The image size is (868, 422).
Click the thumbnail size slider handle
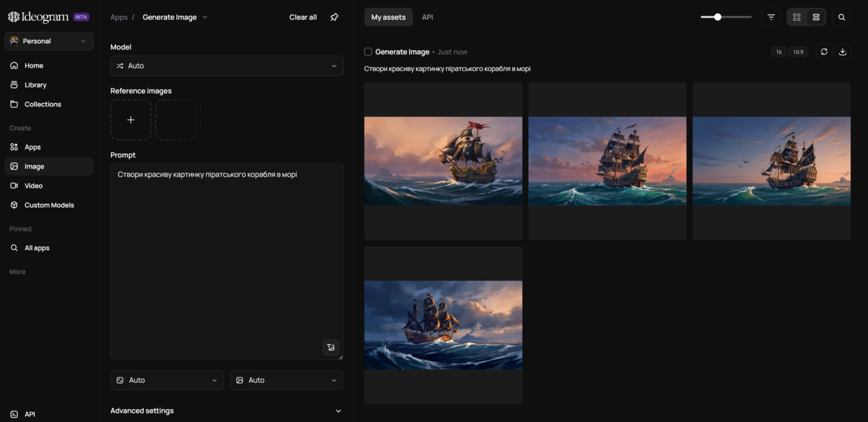click(x=718, y=17)
